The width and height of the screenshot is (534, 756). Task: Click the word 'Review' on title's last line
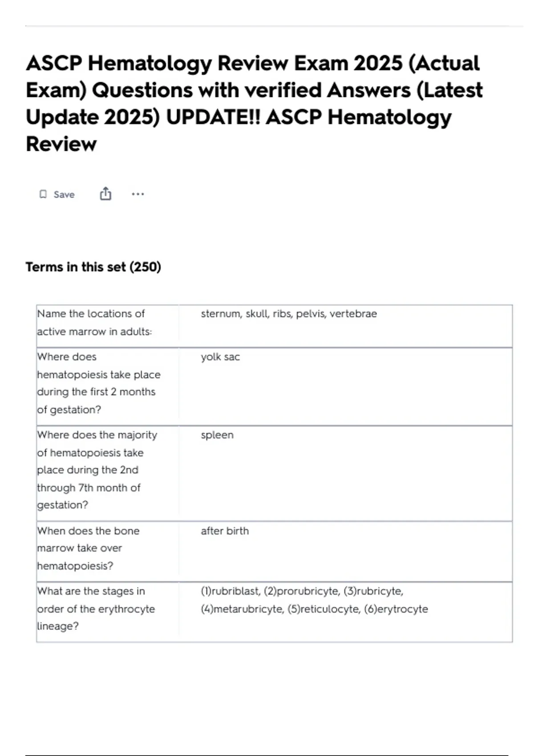click(x=61, y=144)
